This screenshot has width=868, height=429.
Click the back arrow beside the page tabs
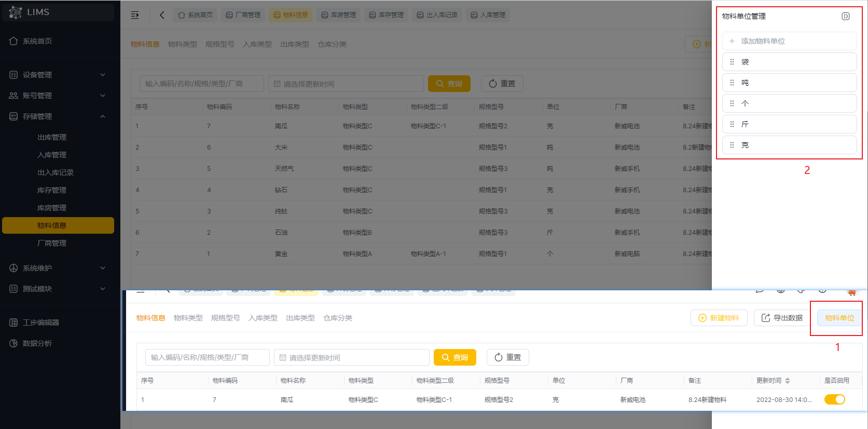162,15
